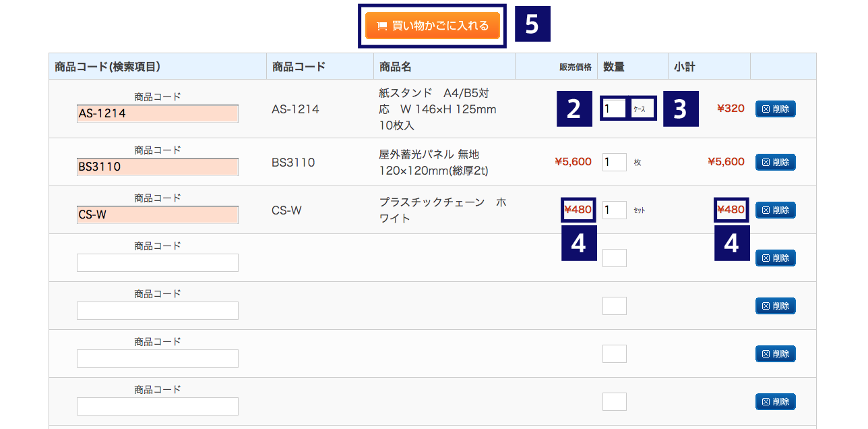Focus the product code field containing BS3110

click(158, 167)
